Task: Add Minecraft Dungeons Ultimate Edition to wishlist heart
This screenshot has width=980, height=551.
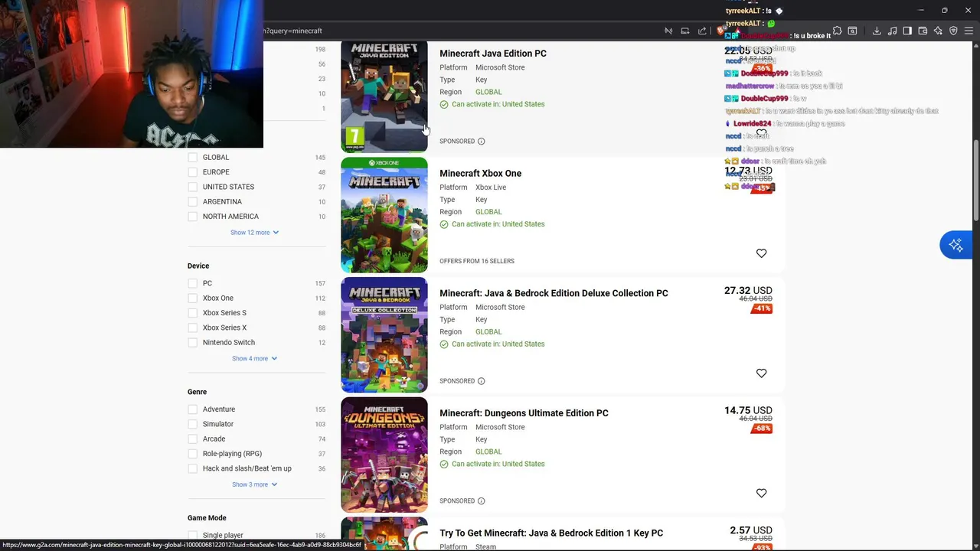Action: pos(761,494)
